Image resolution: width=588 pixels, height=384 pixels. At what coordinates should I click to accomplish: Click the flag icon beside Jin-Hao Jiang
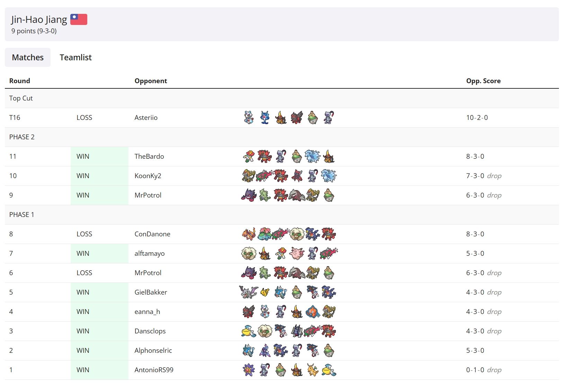pyautogui.click(x=79, y=19)
